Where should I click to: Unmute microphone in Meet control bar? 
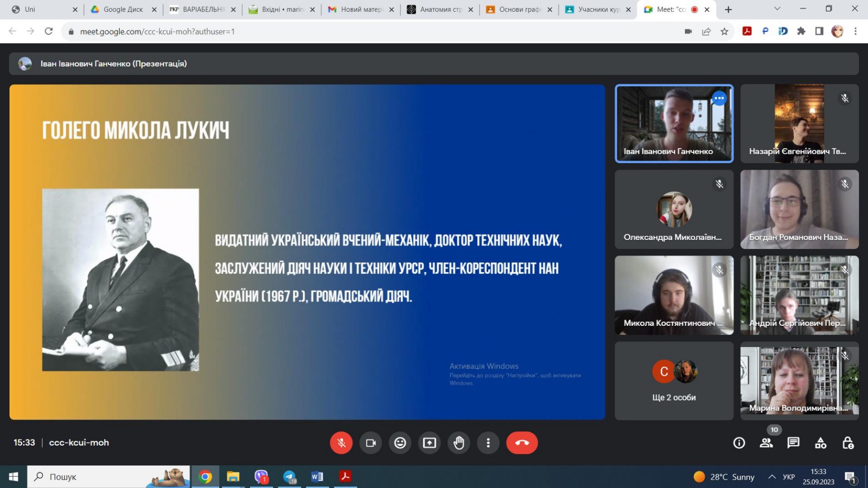pyautogui.click(x=341, y=443)
